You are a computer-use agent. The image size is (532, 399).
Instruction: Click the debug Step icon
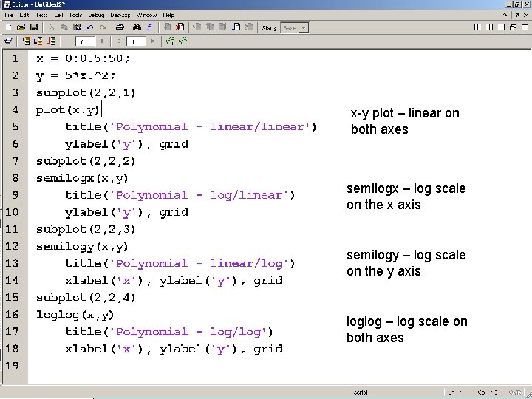pyautogui.click(x=197, y=27)
